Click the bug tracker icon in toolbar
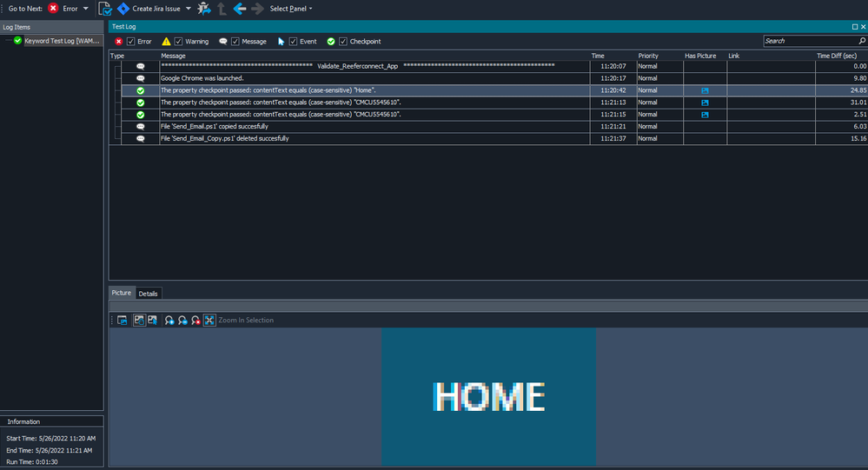Screen dimensions: 868x470 (x=203, y=9)
